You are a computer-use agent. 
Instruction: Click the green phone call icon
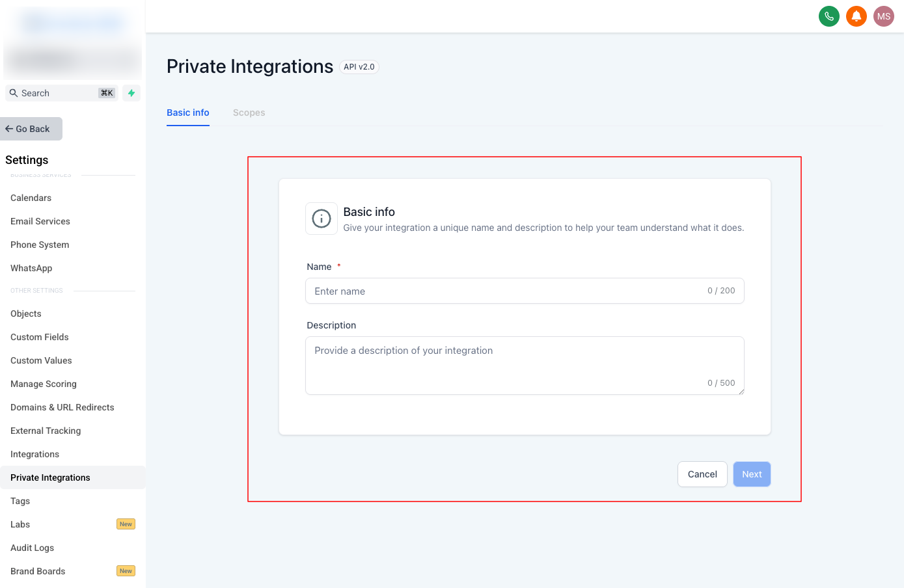coord(829,16)
